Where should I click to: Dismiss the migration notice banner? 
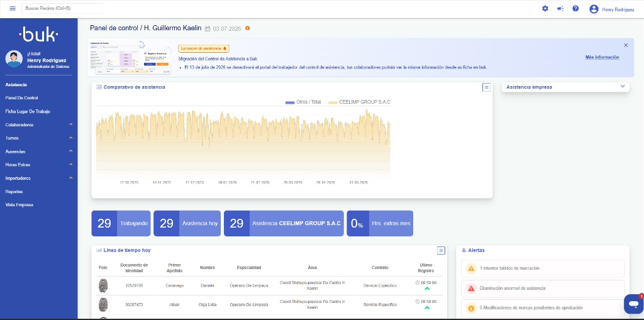[x=626, y=45]
